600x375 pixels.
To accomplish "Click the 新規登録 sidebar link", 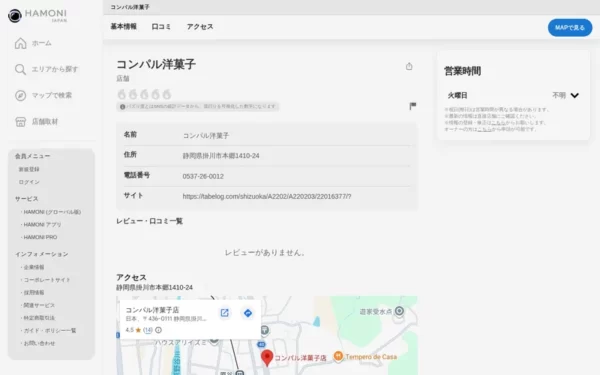I will (x=29, y=169).
